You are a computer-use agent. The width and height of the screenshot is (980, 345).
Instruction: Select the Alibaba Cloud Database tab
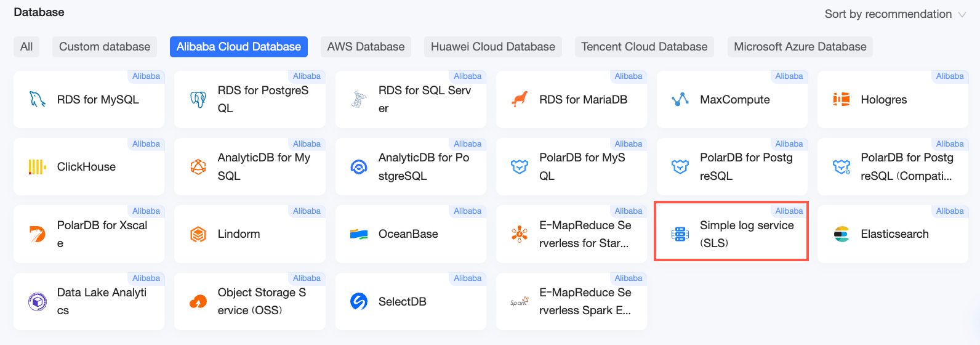tap(239, 47)
